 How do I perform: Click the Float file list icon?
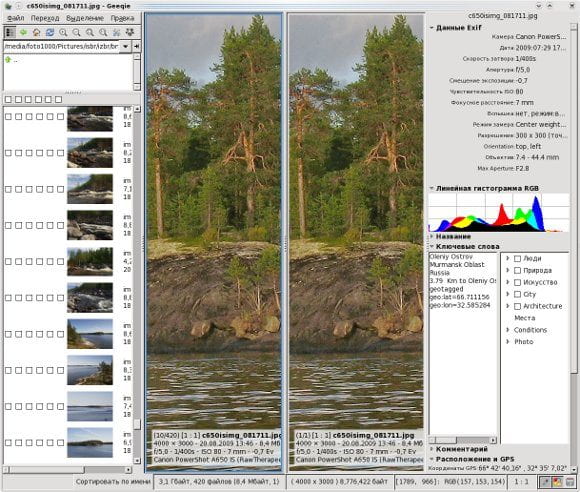pyautogui.click(x=130, y=32)
